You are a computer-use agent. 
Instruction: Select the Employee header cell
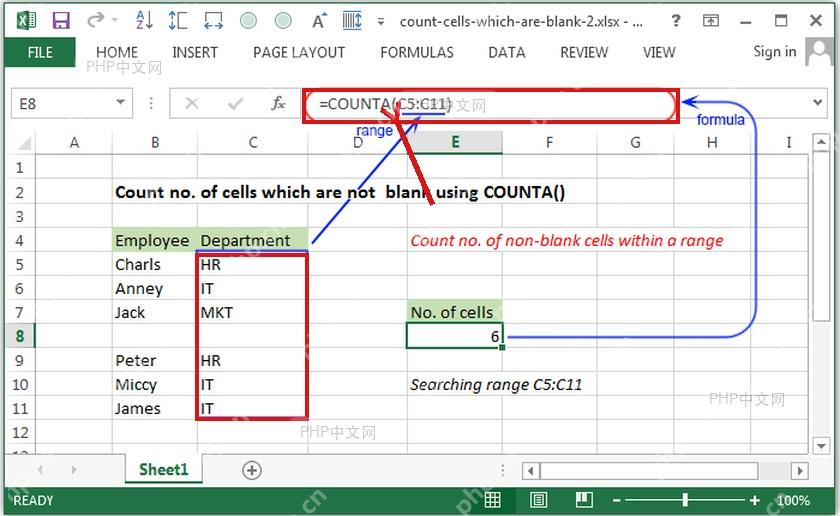(x=155, y=241)
